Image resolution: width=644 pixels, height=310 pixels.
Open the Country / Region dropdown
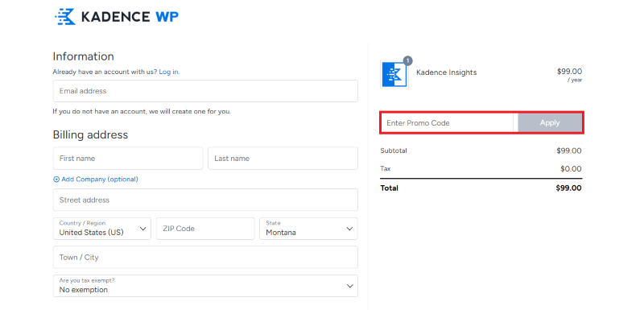[x=102, y=229]
